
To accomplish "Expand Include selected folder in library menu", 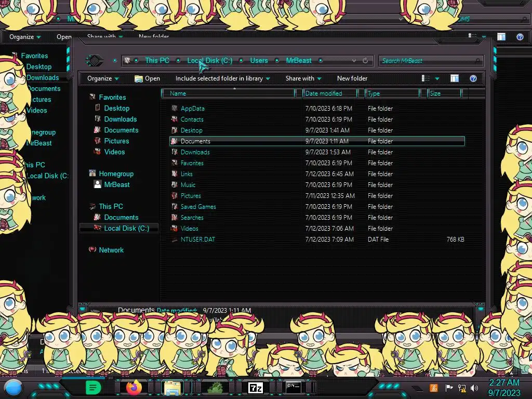I will coord(222,79).
